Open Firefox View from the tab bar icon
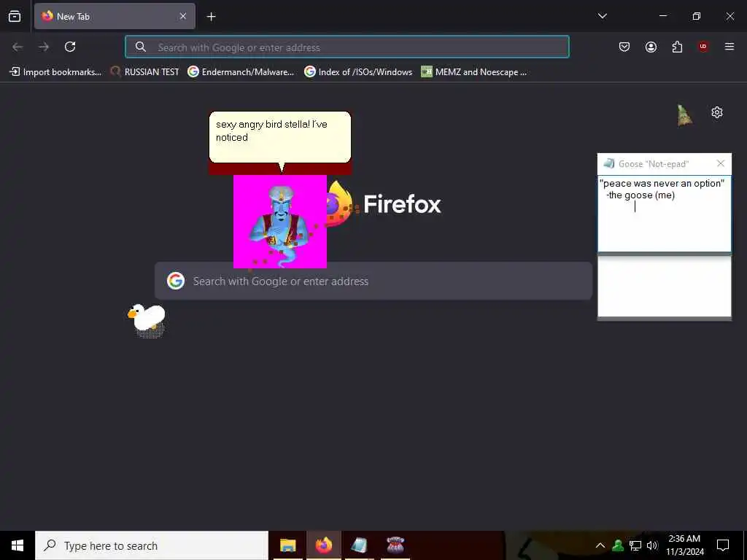The width and height of the screenshot is (747, 560). click(x=15, y=16)
